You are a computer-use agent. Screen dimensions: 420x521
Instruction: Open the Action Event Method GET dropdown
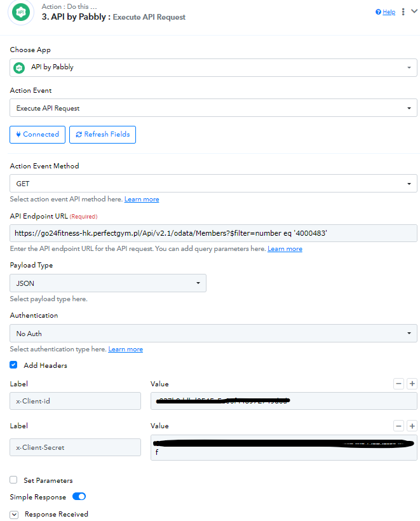[213, 184]
